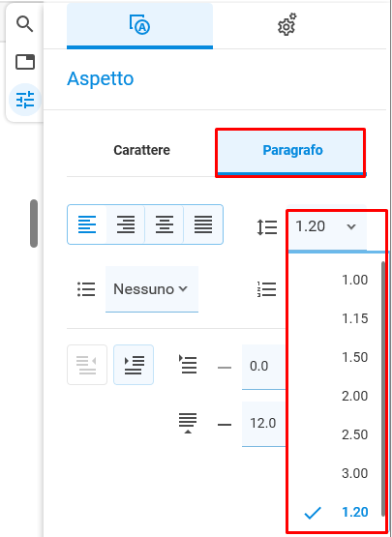Click the 12.0 spacing input field
Viewport: 392px width, 537px height.
point(264,424)
